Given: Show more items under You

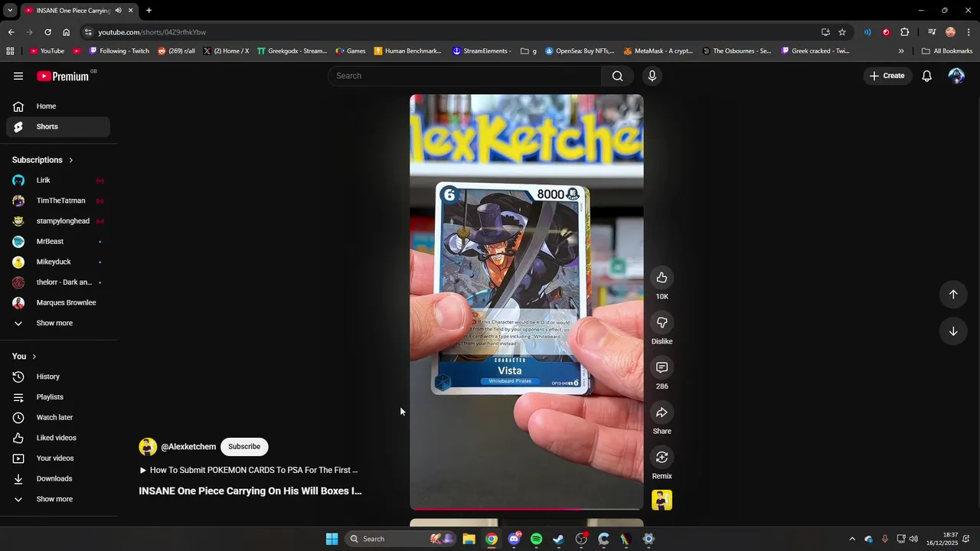Looking at the screenshot, I should 58,499.
